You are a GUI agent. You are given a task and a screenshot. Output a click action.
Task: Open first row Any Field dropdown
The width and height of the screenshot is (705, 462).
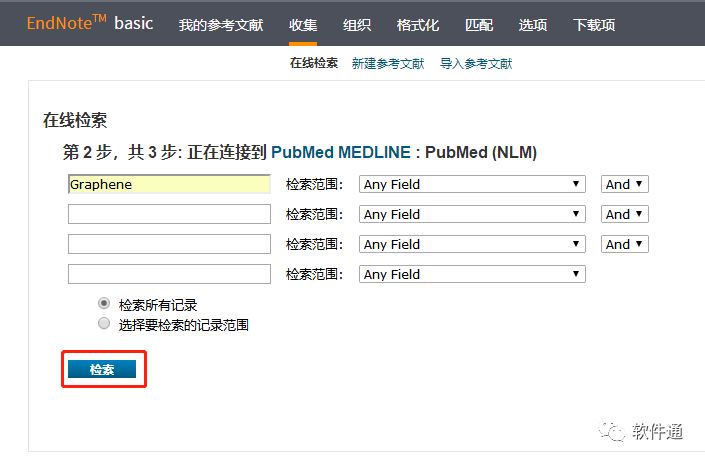[472, 184]
